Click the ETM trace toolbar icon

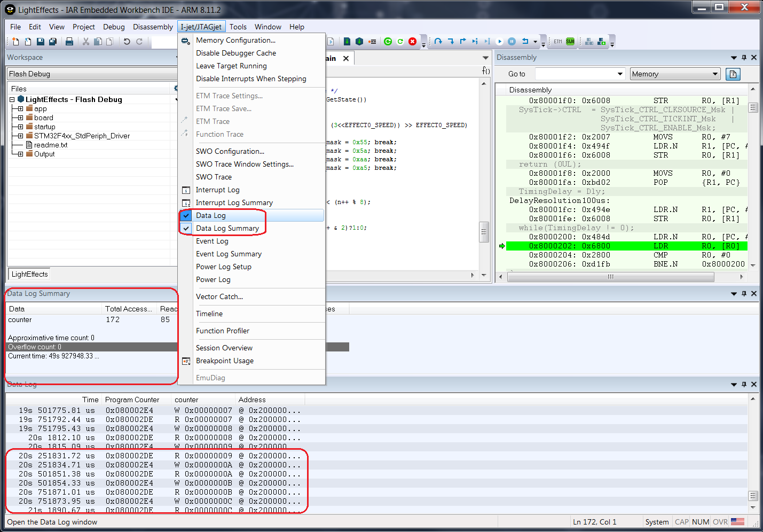click(x=558, y=42)
